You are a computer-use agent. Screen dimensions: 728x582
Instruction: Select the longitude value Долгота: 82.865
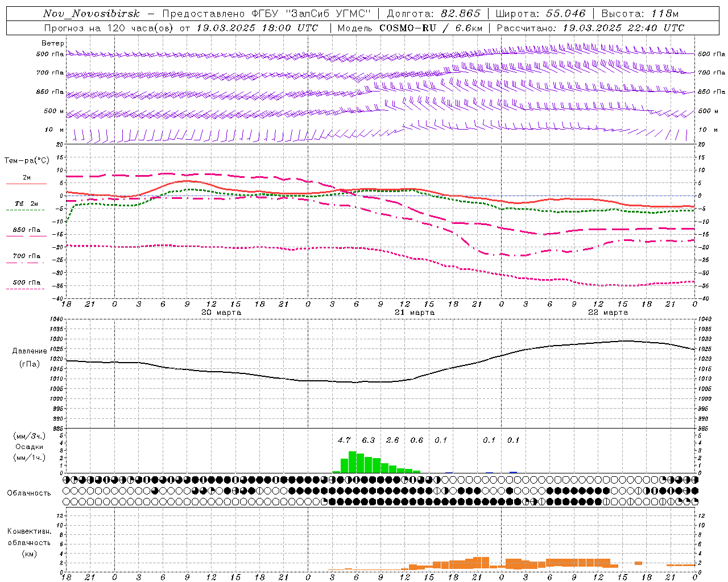[433, 14]
